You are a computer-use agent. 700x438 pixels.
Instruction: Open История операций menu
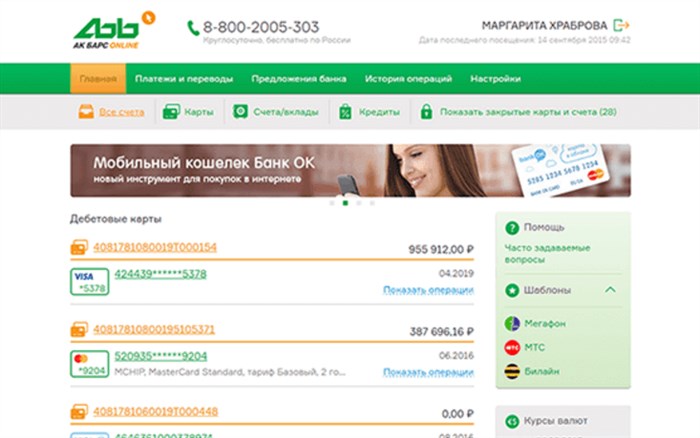coord(408,79)
